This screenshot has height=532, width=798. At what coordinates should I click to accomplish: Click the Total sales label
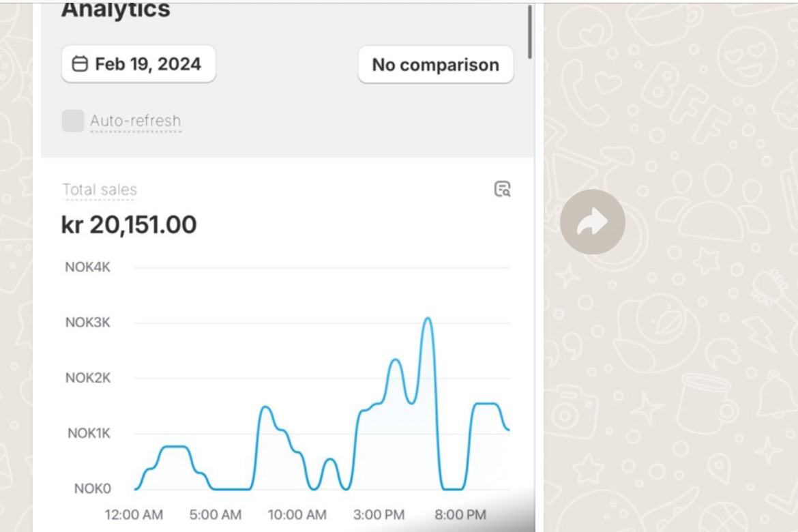click(x=100, y=190)
